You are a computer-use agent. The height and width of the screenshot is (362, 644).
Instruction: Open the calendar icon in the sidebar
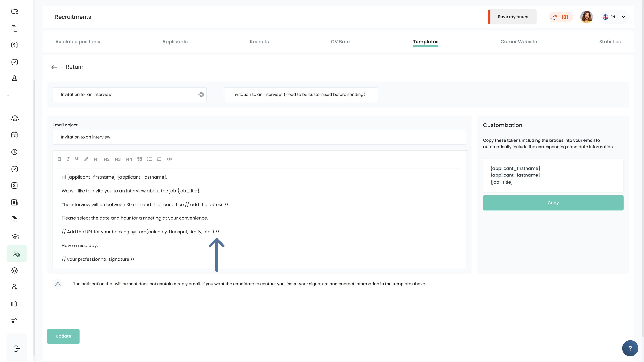click(x=14, y=135)
